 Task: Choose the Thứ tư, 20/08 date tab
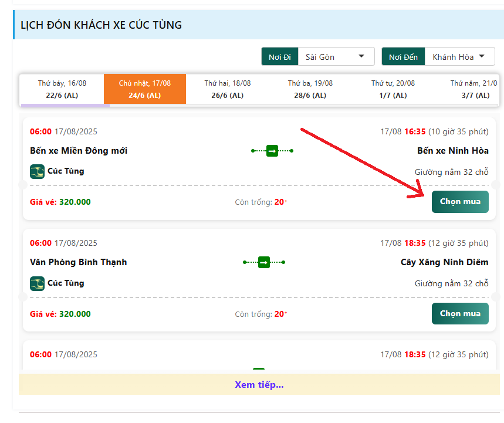click(x=393, y=89)
